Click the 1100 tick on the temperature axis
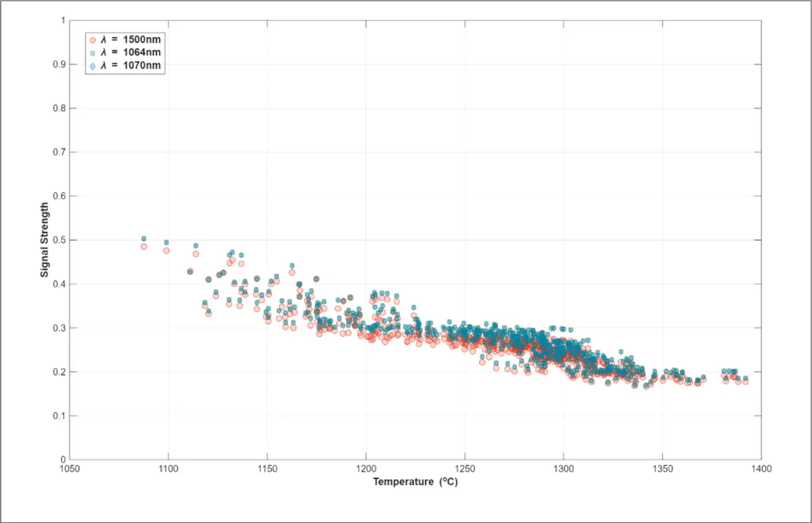 [x=168, y=468]
